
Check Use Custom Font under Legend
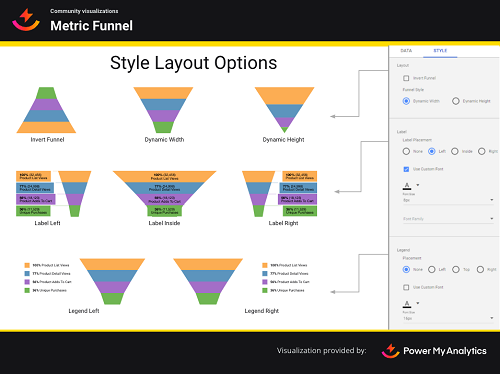click(x=406, y=287)
